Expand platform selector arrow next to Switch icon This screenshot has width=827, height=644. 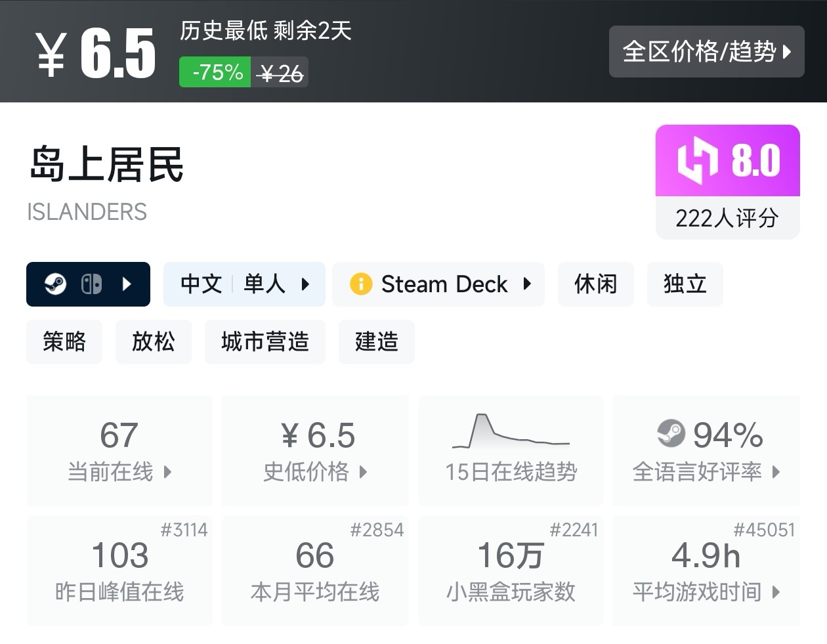point(127,284)
